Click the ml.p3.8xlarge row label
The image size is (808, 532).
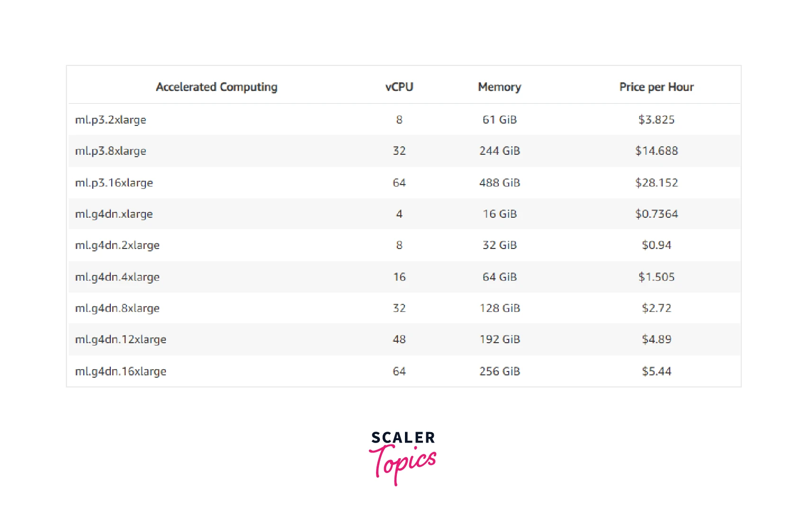110,151
